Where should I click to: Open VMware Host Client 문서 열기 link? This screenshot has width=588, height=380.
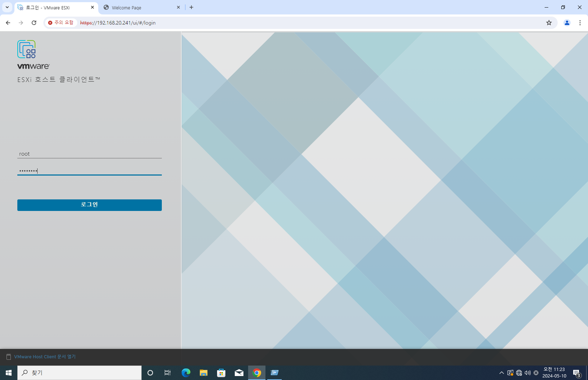45,357
